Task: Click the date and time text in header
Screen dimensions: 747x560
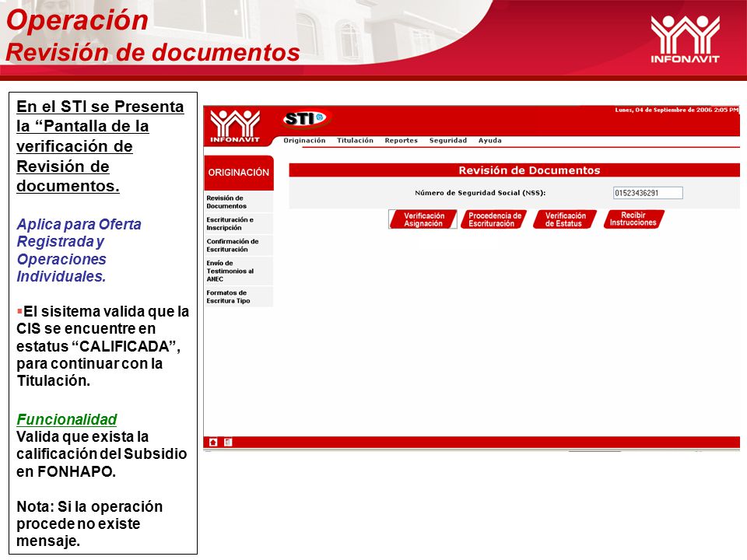Action: pos(676,110)
